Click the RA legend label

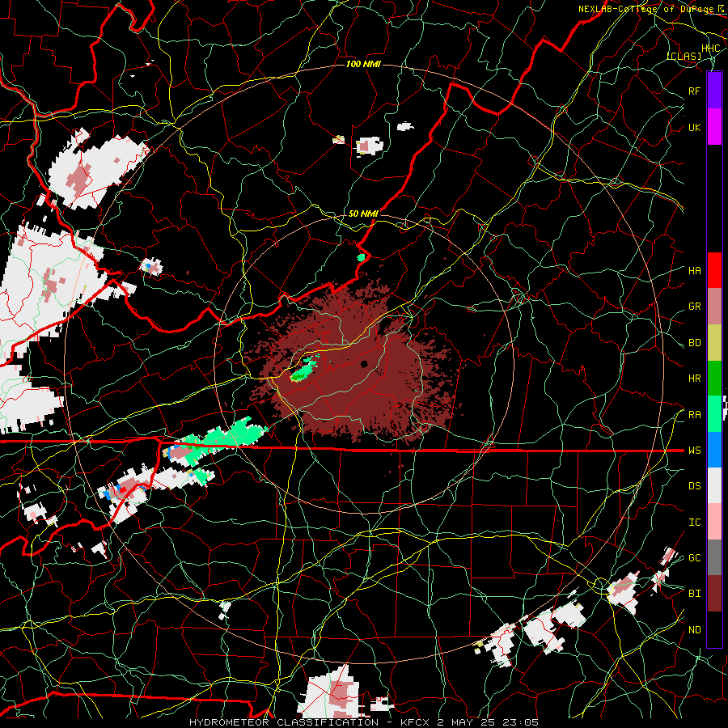click(694, 415)
